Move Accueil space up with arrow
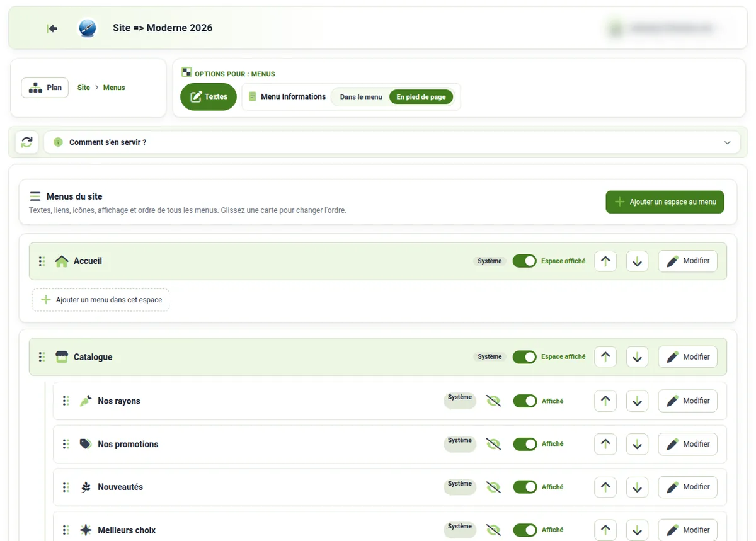This screenshot has height=541, width=756. click(x=605, y=261)
